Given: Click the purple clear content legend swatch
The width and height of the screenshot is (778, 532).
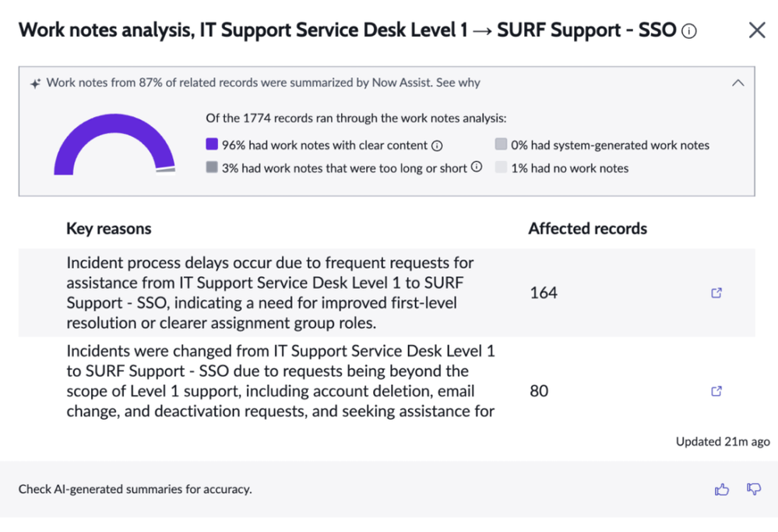Looking at the screenshot, I should tap(212, 145).
